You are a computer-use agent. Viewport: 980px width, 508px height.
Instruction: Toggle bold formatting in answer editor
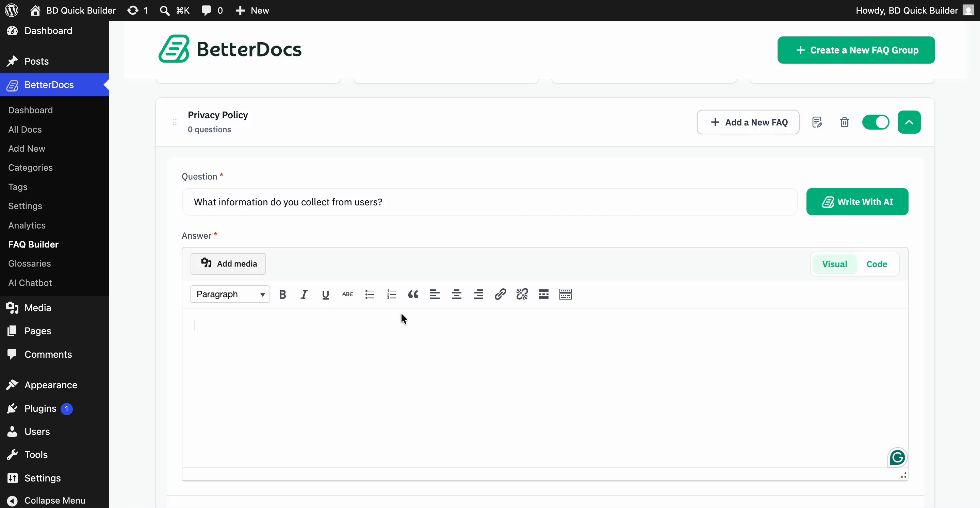click(282, 294)
